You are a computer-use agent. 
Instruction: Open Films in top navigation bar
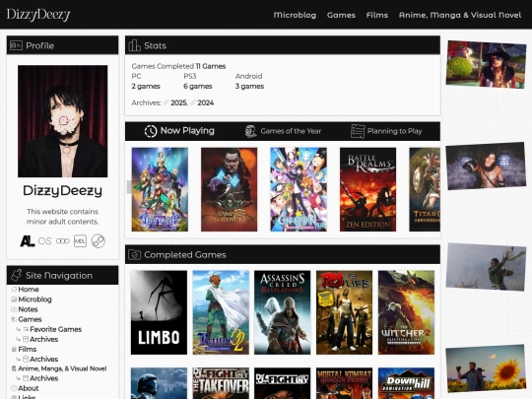click(377, 15)
